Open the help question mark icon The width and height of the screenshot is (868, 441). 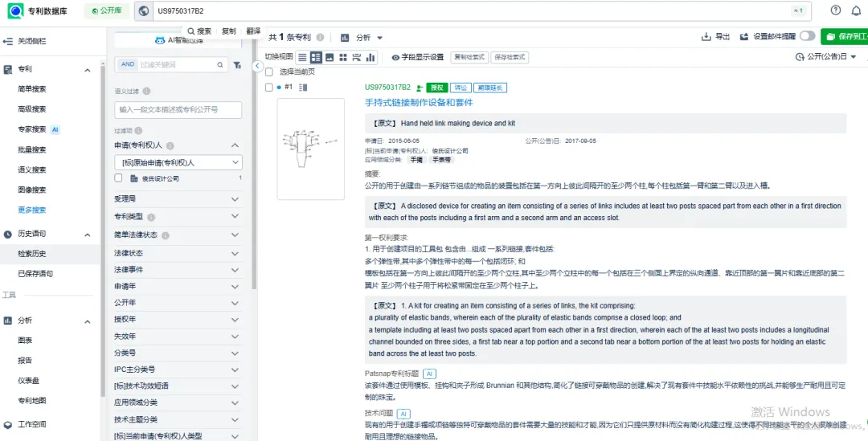pos(836,10)
